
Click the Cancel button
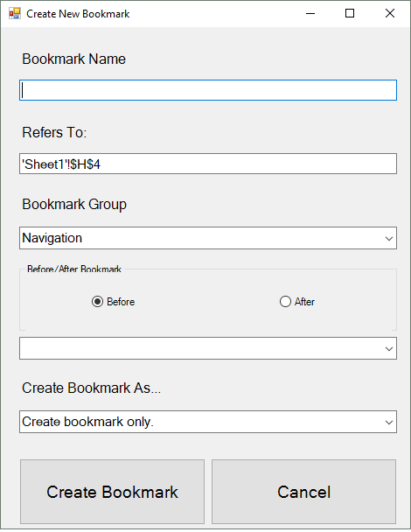tap(303, 492)
